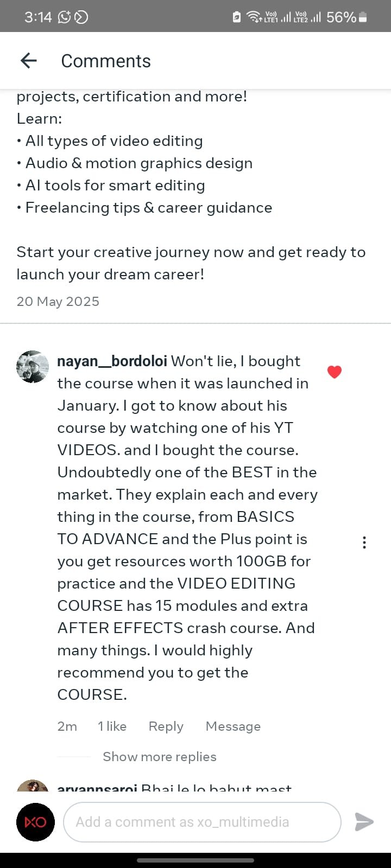Unlike nayan__bordoloi's comment via red heart
Image resolution: width=391 pixels, height=868 pixels.
point(335,372)
